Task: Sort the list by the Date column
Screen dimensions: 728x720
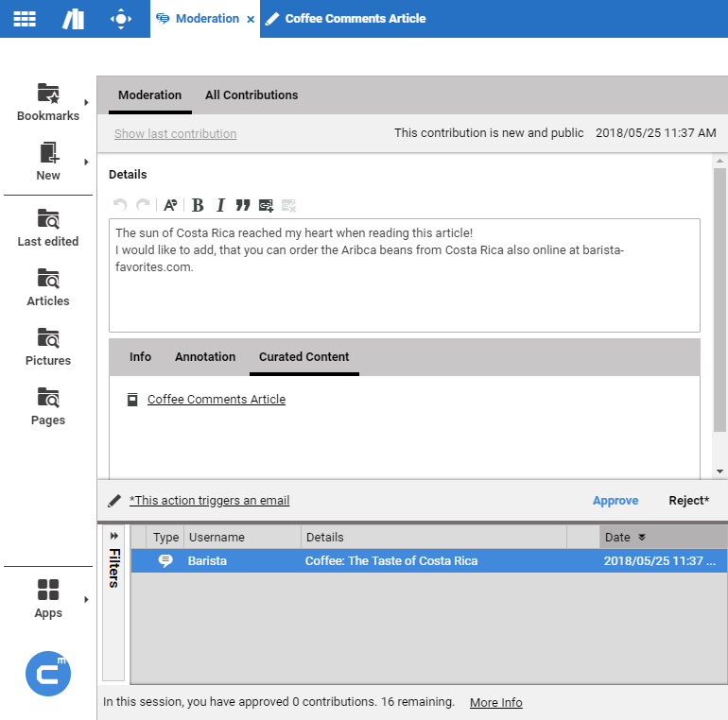Action: click(625, 537)
